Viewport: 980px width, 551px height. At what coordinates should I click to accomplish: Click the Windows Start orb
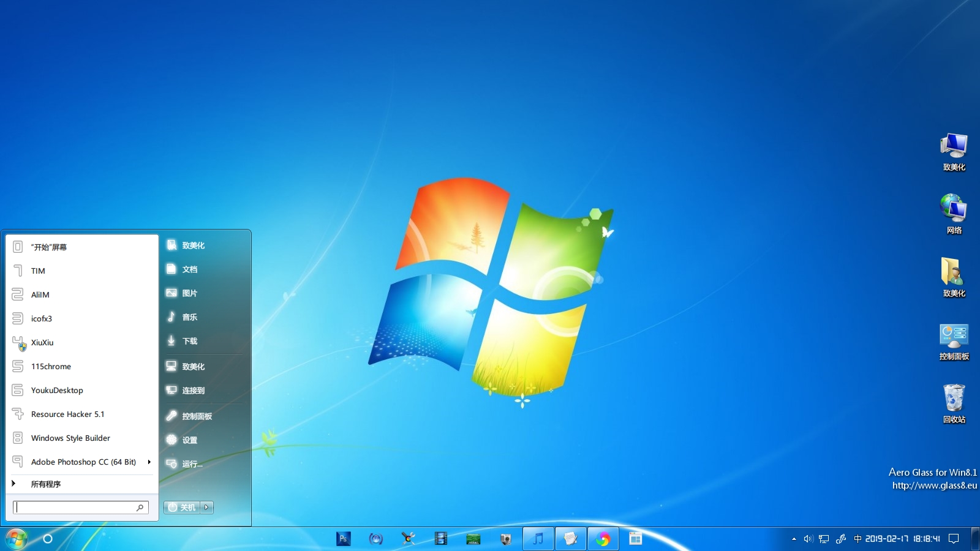click(17, 539)
